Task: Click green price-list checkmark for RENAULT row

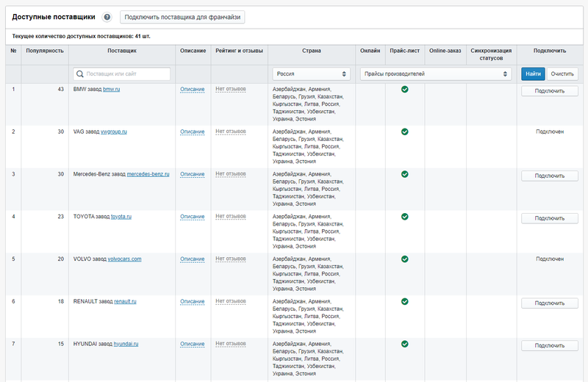Action: click(404, 301)
